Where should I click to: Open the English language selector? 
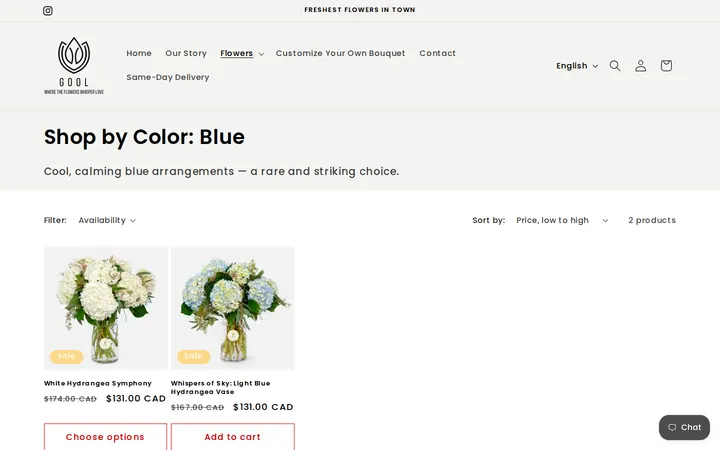pyautogui.click(x=577, y=66)
